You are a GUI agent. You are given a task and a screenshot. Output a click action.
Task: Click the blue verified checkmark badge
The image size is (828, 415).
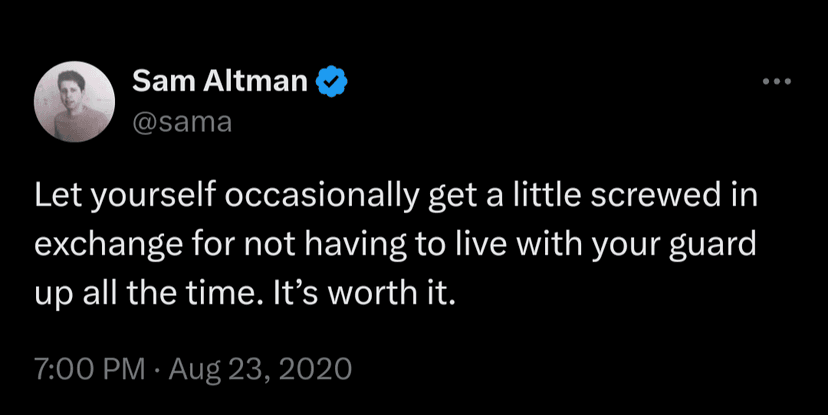point(331,81)
